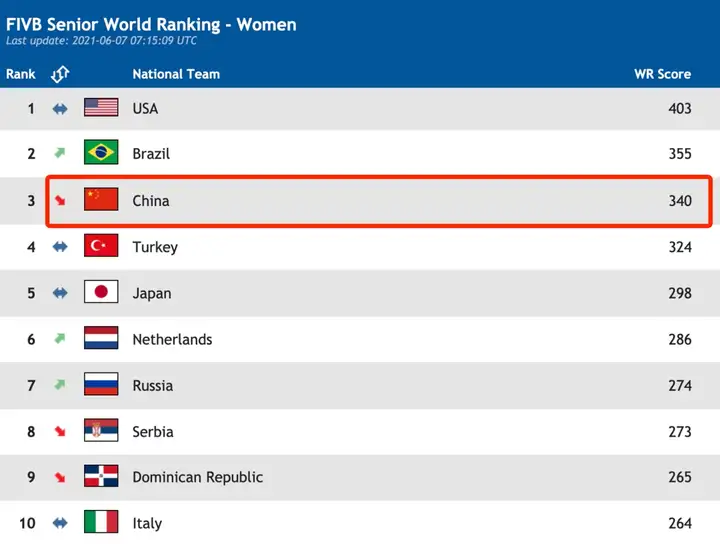
Task: Open the Russia team name link
Action: coord(152,386)
